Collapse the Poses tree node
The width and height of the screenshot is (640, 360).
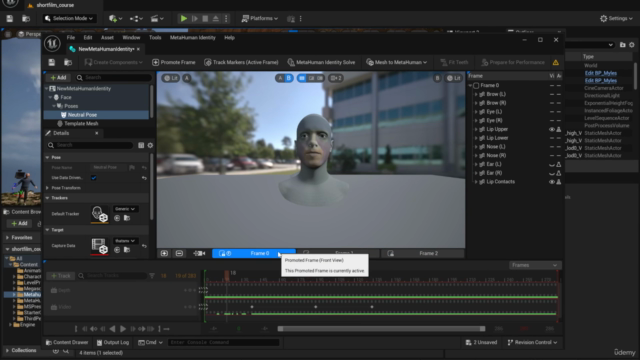point(54,106)
